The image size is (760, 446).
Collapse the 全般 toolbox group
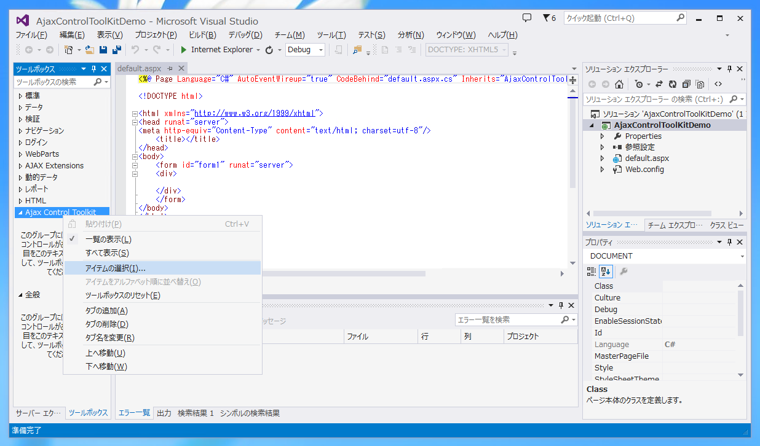pos(20,295)
